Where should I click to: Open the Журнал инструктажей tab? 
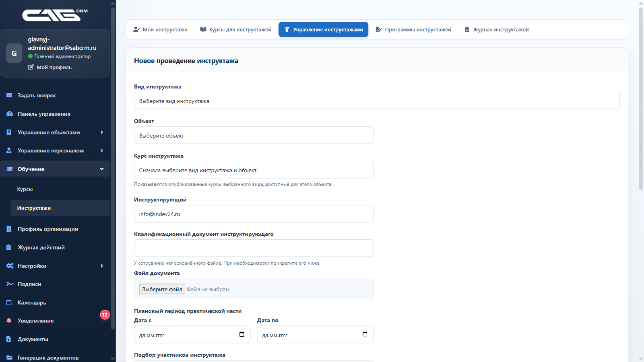[496, 29]
